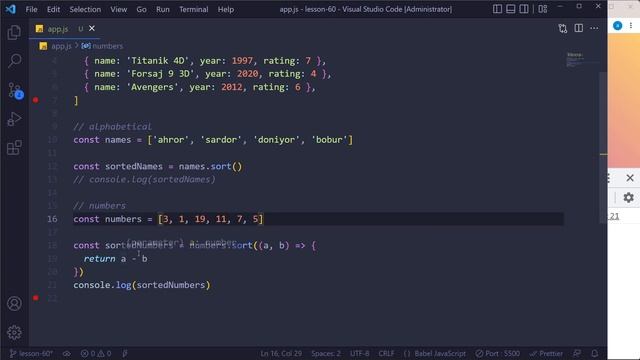This screenshot has width=640, height=360.
Task: Click the VS Code logo icon
Action: (x=11, y=9)
